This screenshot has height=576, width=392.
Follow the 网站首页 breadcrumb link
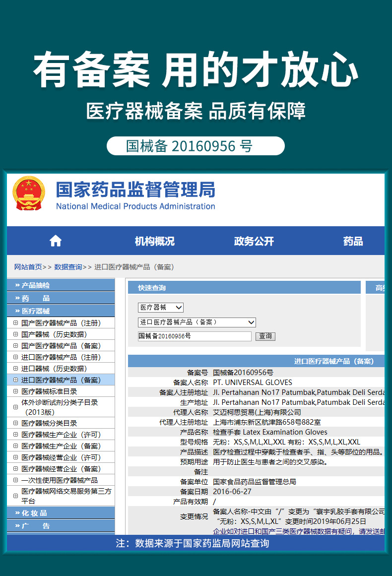click(28, 267)
